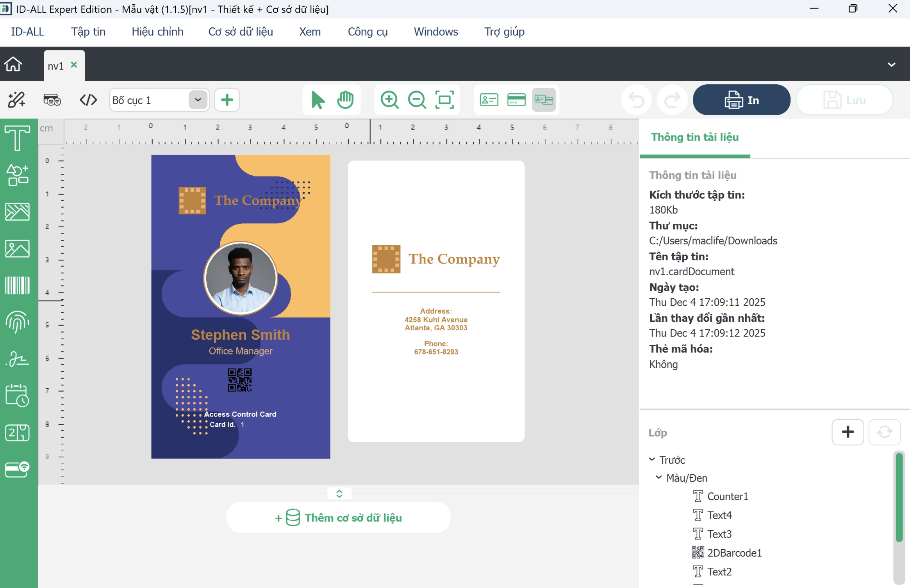Image resolution: width=910 pixels, height=588 pixels.
Task: Click the In print button
Action: tap(741, 100)
